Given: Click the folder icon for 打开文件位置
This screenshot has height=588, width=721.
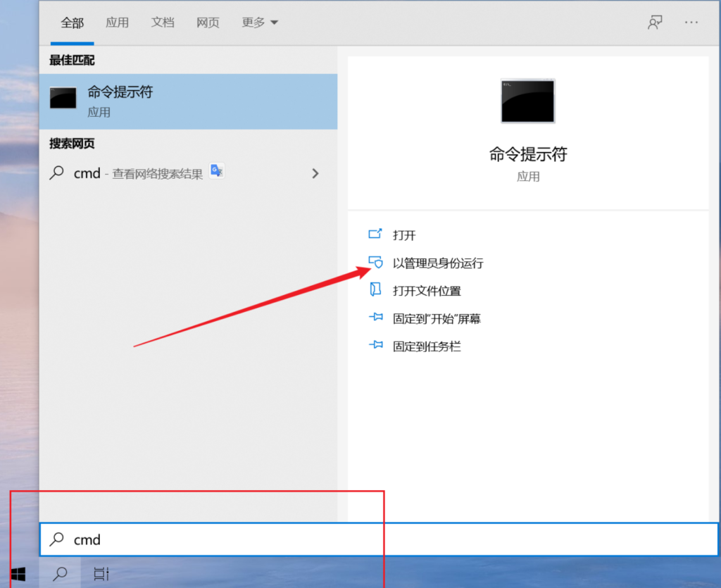Looking at the screenshot, I should (x=375, y=290).
